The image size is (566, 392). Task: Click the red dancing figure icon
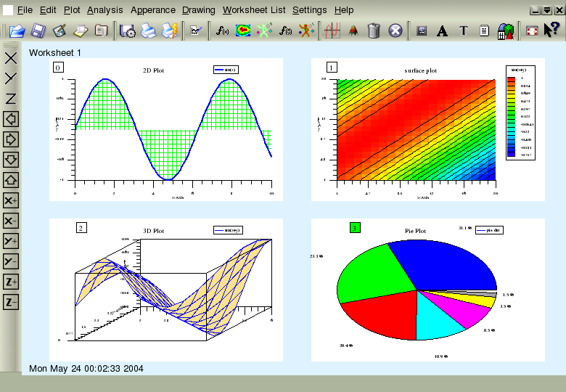306,31
